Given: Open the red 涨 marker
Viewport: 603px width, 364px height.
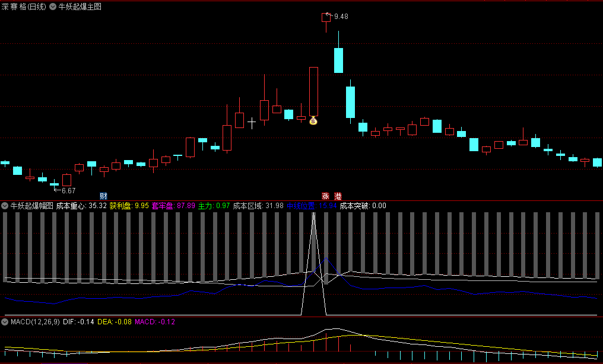Looking at the screenshot, I should click(x=326, y=196).
